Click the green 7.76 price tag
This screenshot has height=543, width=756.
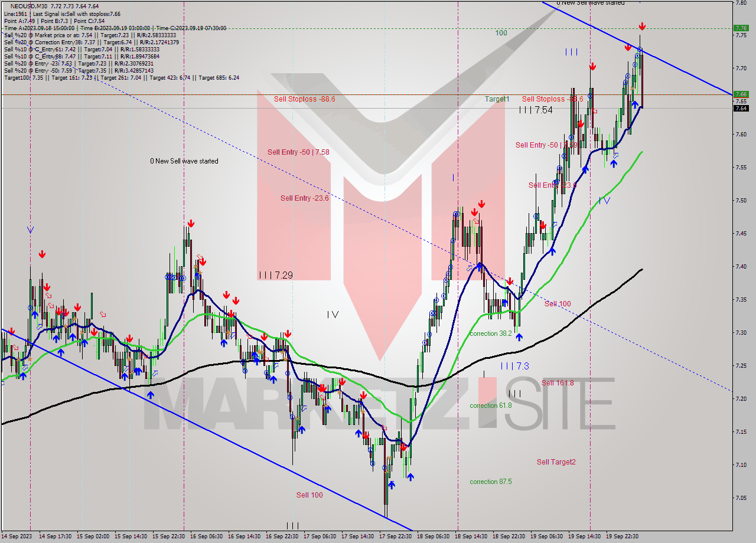[741, 28]
